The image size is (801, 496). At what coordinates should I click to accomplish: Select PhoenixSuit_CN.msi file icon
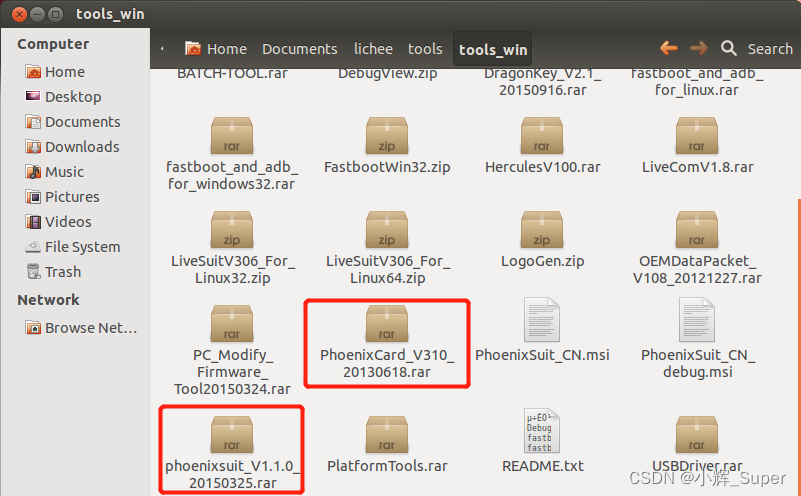542,320
